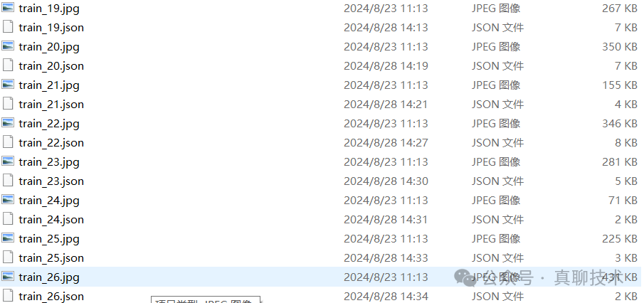The width and height of the screenshot is (644, 303).
Task: Click the train_21.json document icon
Action: coord(8,104)
